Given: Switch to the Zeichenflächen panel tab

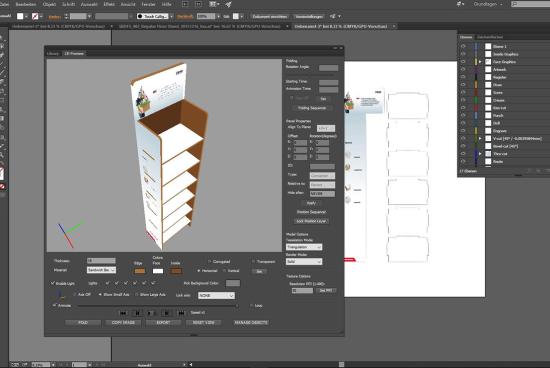Looking at the screenshot, I should (490, 37).
